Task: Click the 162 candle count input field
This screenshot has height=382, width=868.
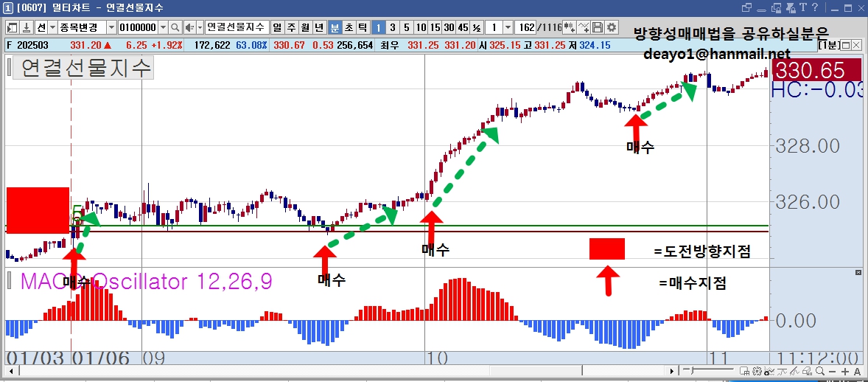Action: tap(525, 27)
